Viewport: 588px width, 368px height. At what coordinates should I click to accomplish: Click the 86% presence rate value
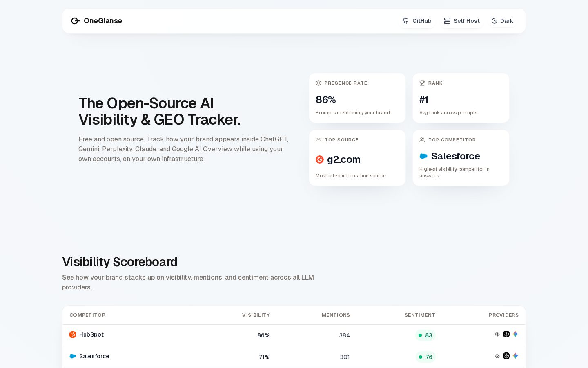(x=326, y=100)
